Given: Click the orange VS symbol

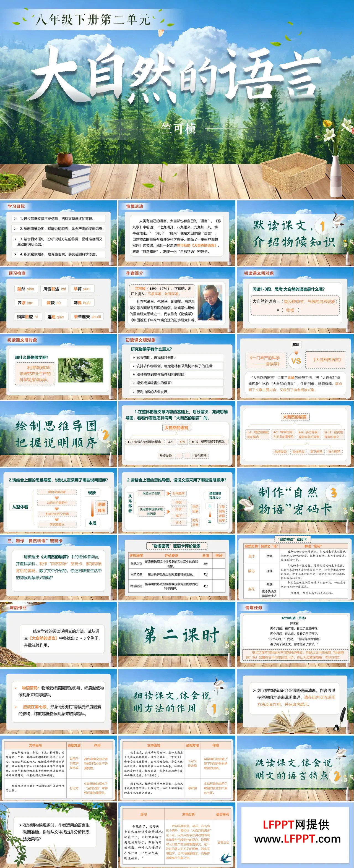Looking at the screenshot, I should (296, 360).
